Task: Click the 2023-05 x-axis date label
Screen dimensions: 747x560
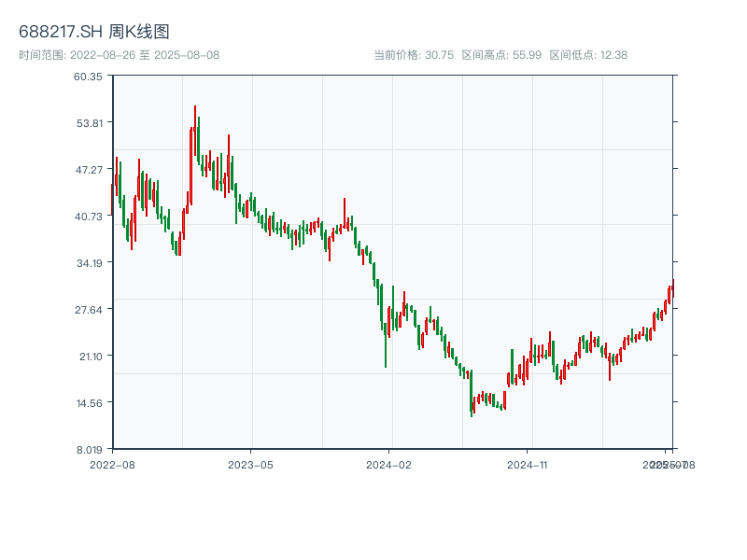Action: click(251, 464)
